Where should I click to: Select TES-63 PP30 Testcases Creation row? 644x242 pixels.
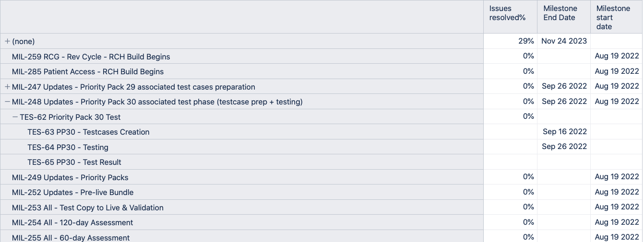click(x=88, y=132)
